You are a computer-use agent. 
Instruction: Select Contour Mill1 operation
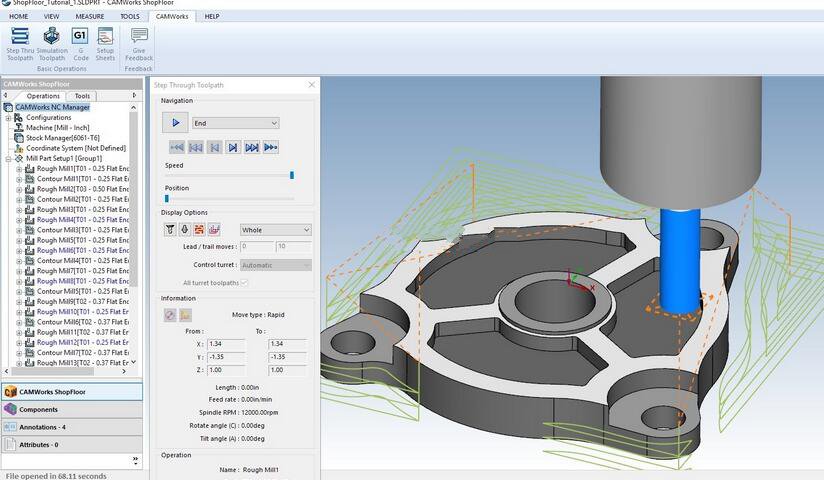click(83, 179)
